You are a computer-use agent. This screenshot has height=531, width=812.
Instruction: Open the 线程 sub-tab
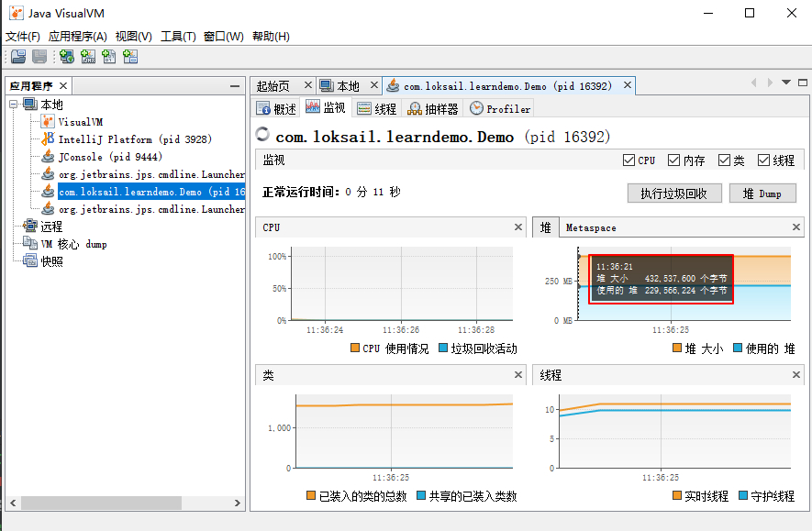376,109
